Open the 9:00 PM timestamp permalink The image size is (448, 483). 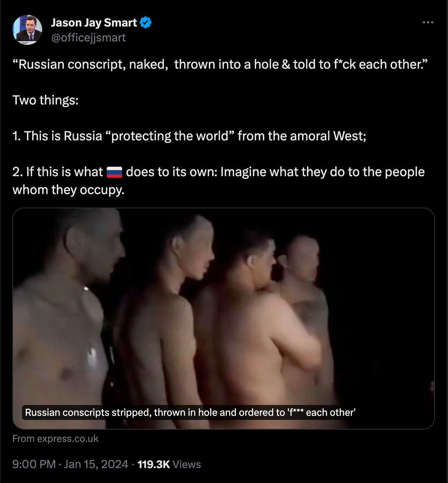[x=34, y=464]
